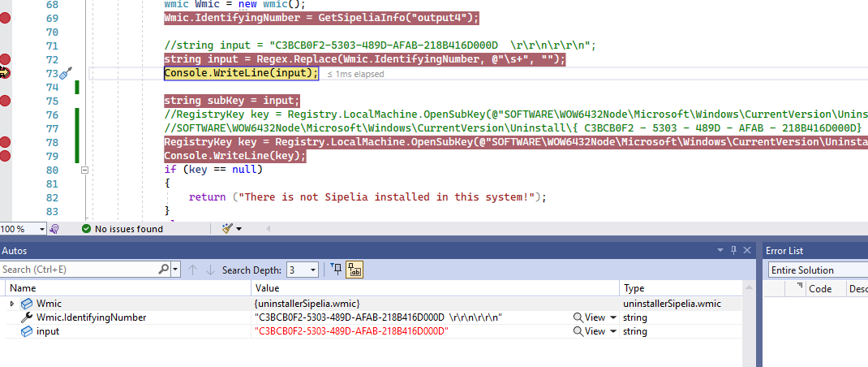Open View dropdown arrow for Wmic.IdentifyingNumber
Image resolution: width=868 pixels, height=367 pixels.
point(612,317)
